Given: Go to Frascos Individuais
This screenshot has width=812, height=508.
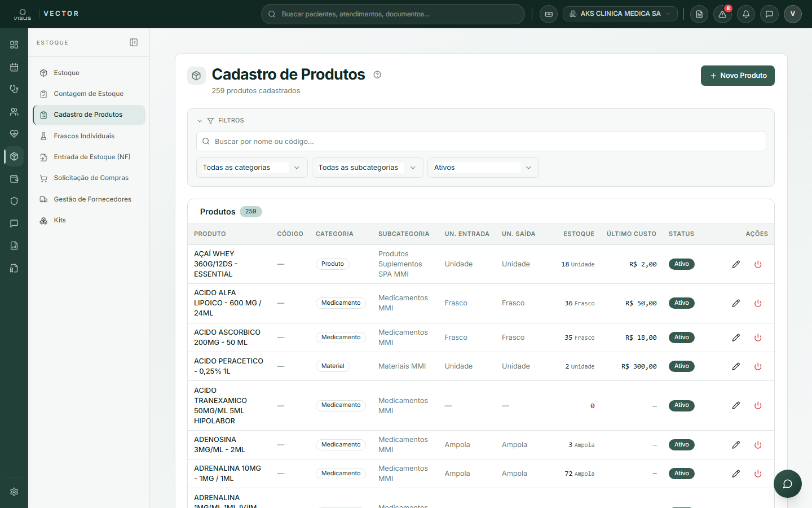Looking at the screenshot, I should [89, 136].
